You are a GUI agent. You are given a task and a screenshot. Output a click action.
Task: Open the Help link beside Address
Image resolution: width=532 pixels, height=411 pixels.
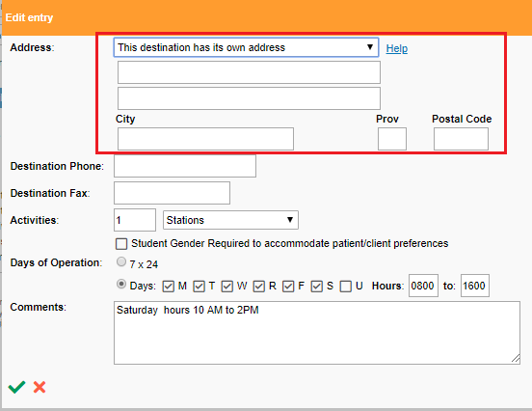[x=397, y=48]
